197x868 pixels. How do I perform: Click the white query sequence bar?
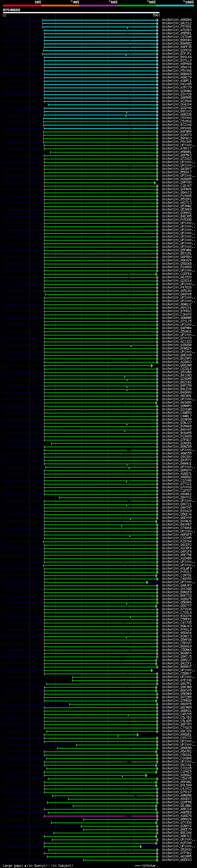81,12
